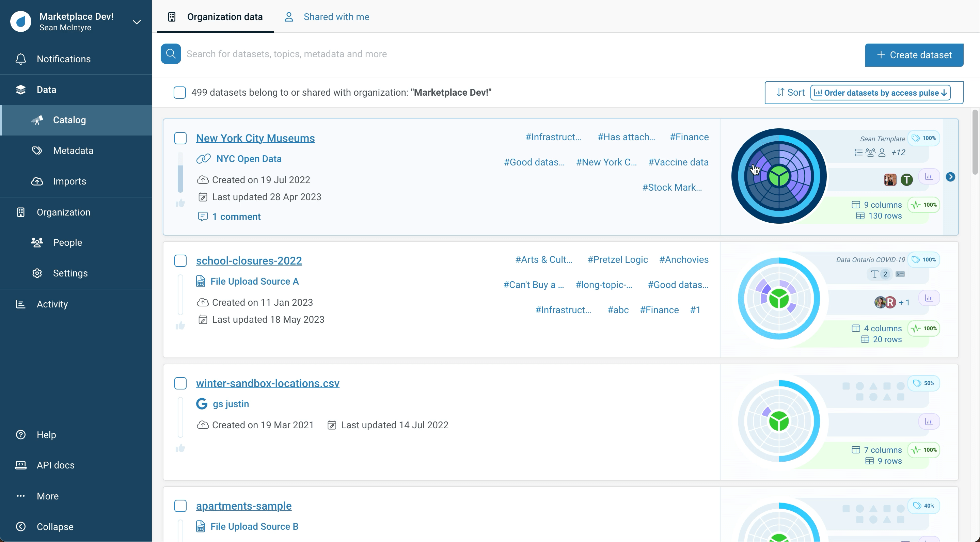Select Catalog in the sidebar
Image resolution: width=980 pixels, height=542 pixels.
pyautogui.click(x=76, y=120)
